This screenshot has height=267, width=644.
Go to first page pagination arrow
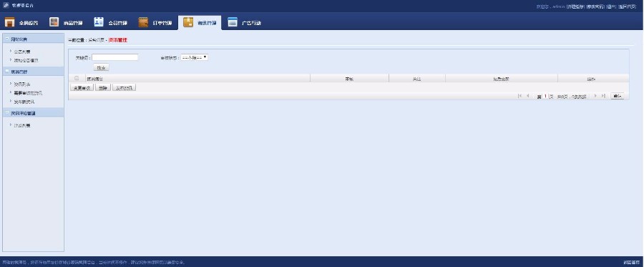[x=520, y=96]
